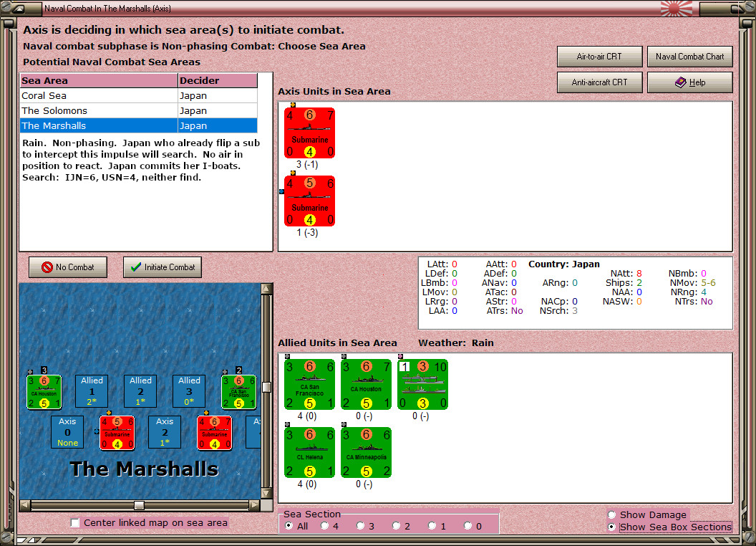756x546 pixels.
Task: Select the CL Helena cruiser counter
Action: (x=309, y=452)
